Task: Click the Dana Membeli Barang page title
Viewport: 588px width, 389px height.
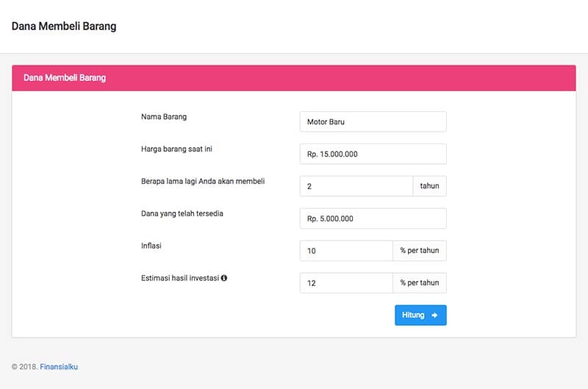Action: point(64,26)
